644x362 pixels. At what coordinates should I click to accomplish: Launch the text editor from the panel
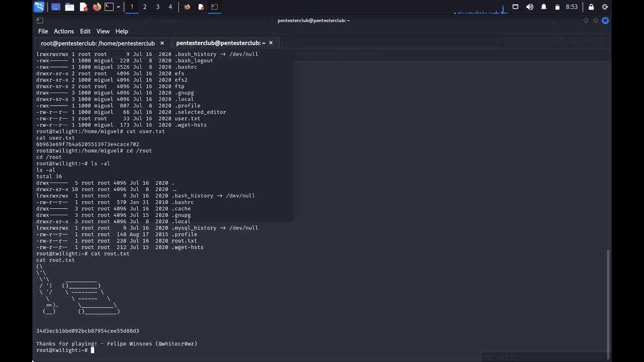click(84, 7)
